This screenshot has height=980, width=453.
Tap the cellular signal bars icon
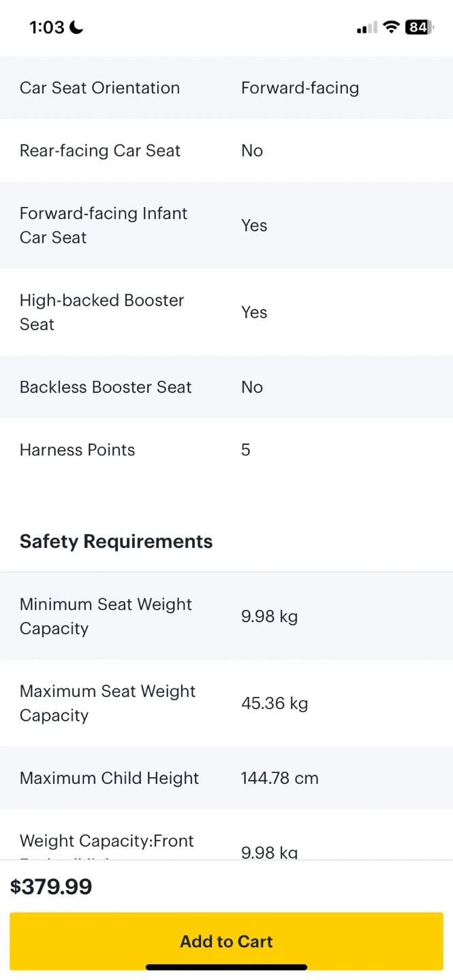click(366, 28)
